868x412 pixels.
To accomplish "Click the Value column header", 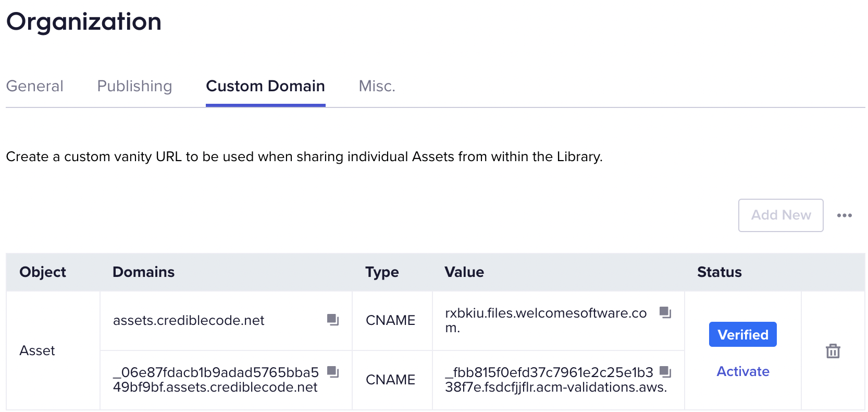I will [x=464, y=272].
